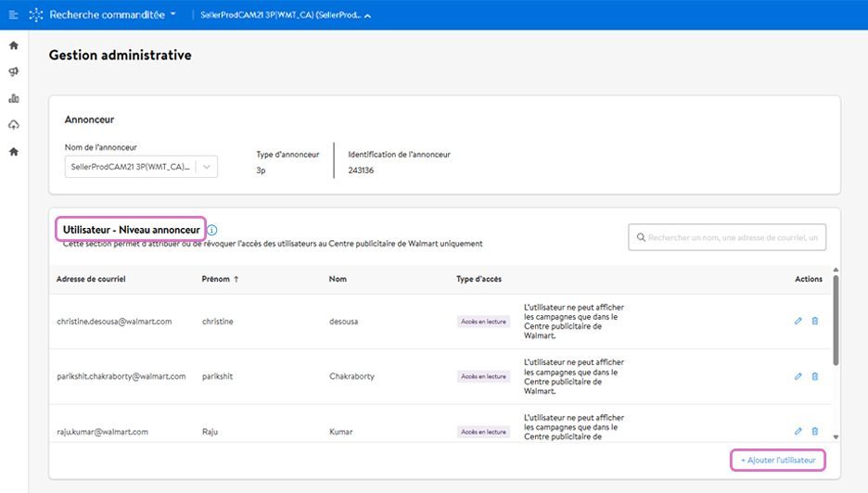Click the cloud upload sidebar icon
Viewport: 868px width, 493px height.
coord(13,125)
